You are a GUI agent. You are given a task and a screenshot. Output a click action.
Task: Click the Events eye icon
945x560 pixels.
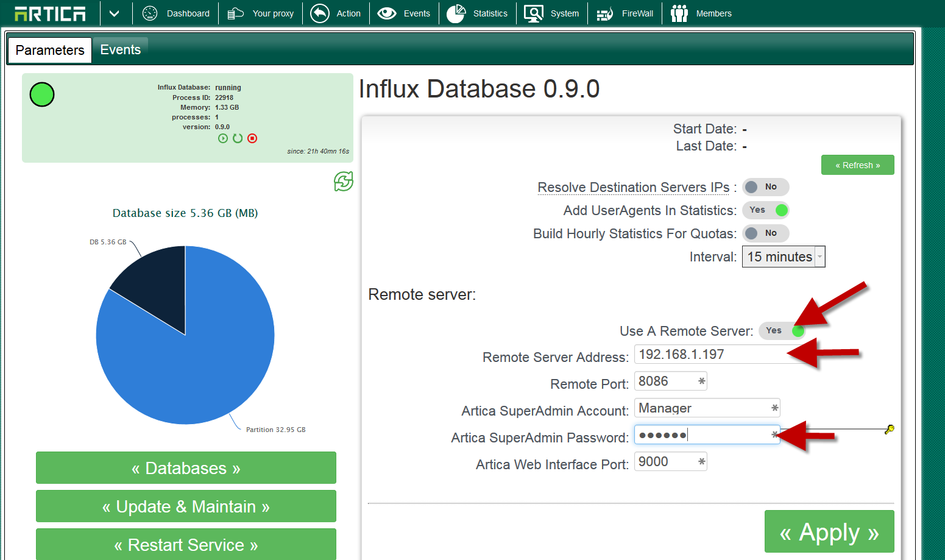pos(387,13)
